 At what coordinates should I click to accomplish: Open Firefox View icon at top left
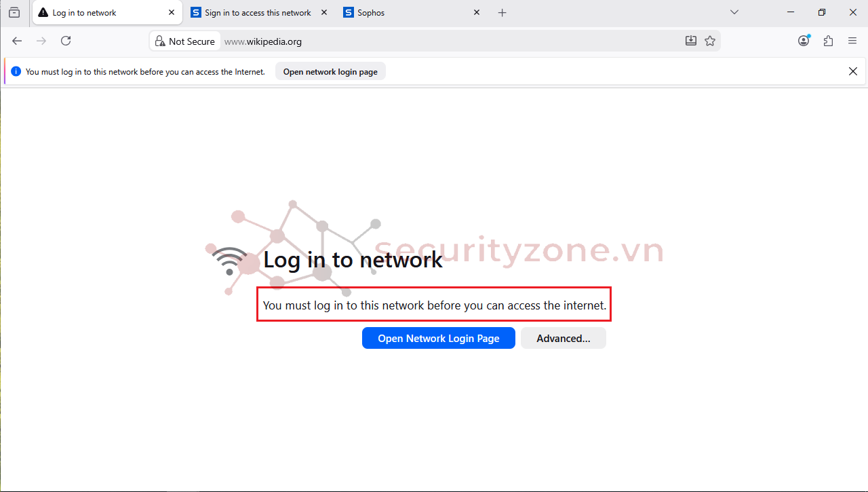pyautogui.click(x=14, y=12)
